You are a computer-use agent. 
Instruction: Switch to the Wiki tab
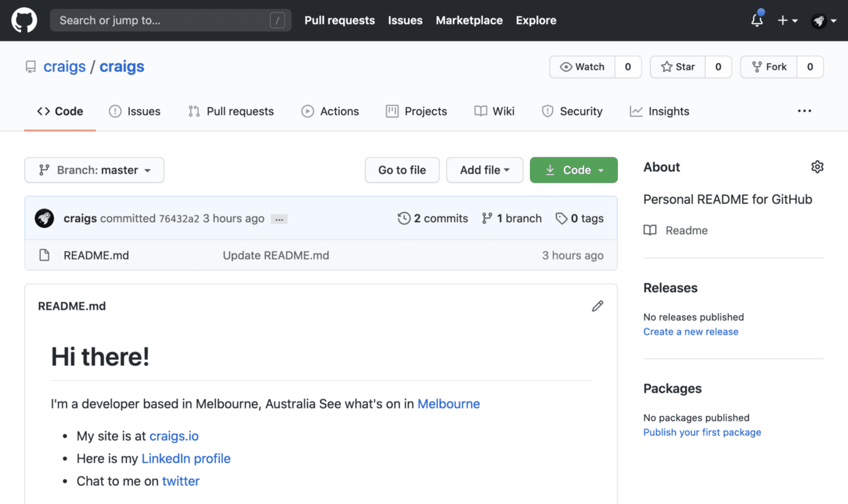click(x=494, y=111)
